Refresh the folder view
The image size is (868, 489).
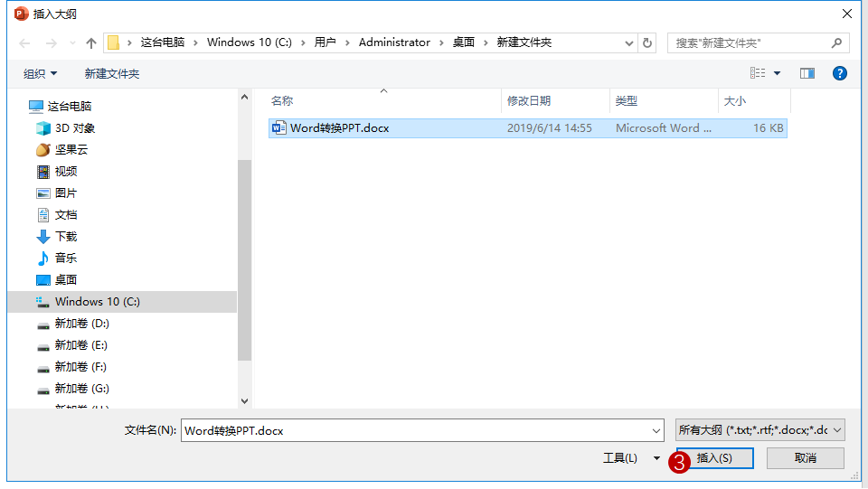647,42
